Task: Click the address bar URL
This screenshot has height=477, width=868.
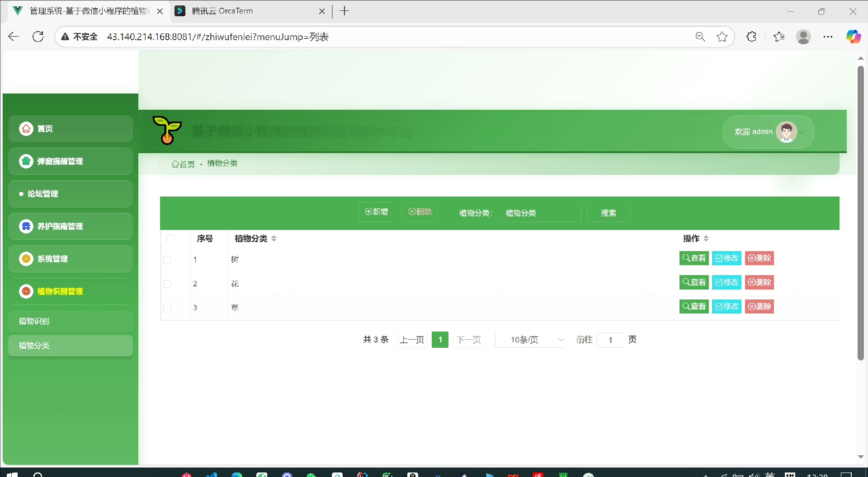Action: point(218,37)
